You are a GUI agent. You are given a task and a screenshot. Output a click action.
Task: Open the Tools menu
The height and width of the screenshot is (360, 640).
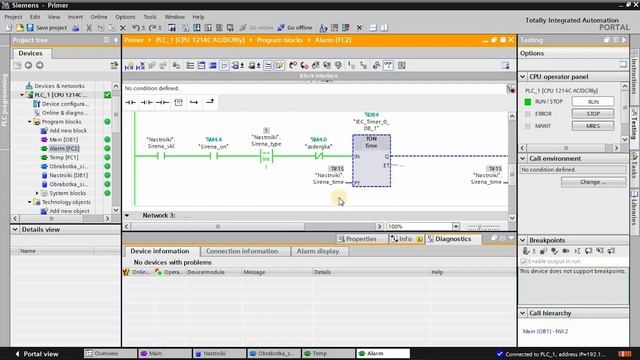150,17
